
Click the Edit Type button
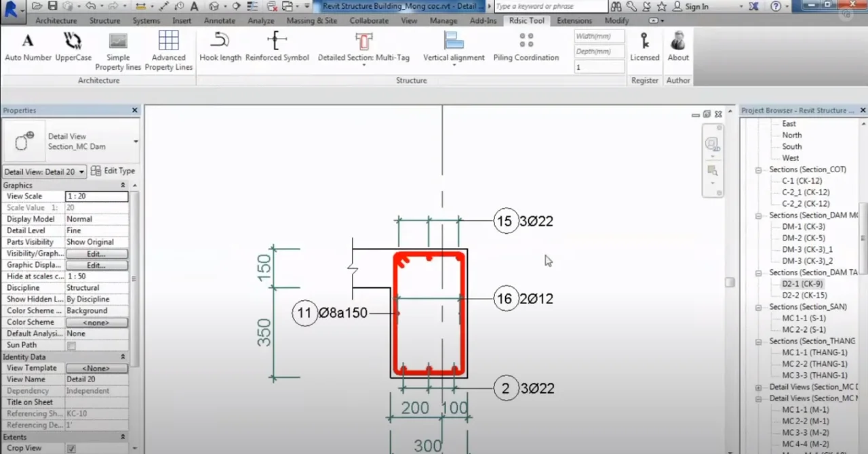[x=113, y=171]
